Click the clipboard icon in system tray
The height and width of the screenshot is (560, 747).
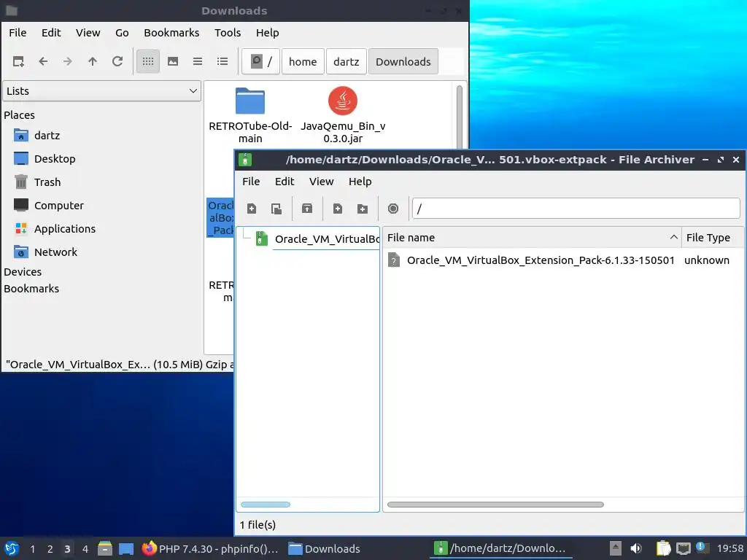[664, 548]
